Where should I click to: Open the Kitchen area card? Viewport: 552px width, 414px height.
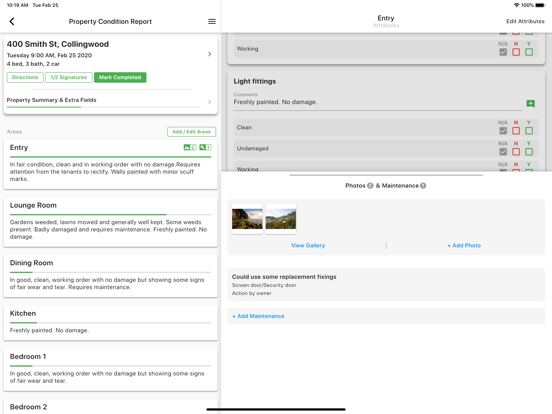click(x=111, y=323)
